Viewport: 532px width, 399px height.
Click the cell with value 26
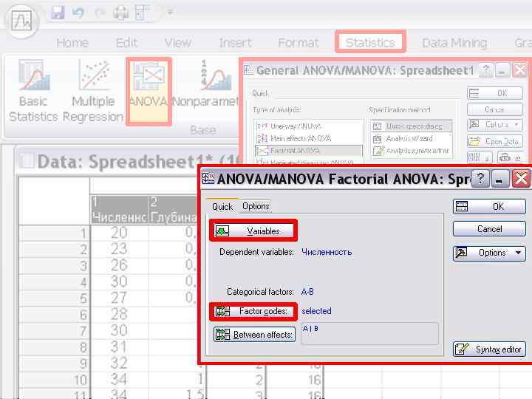point(119,265)
